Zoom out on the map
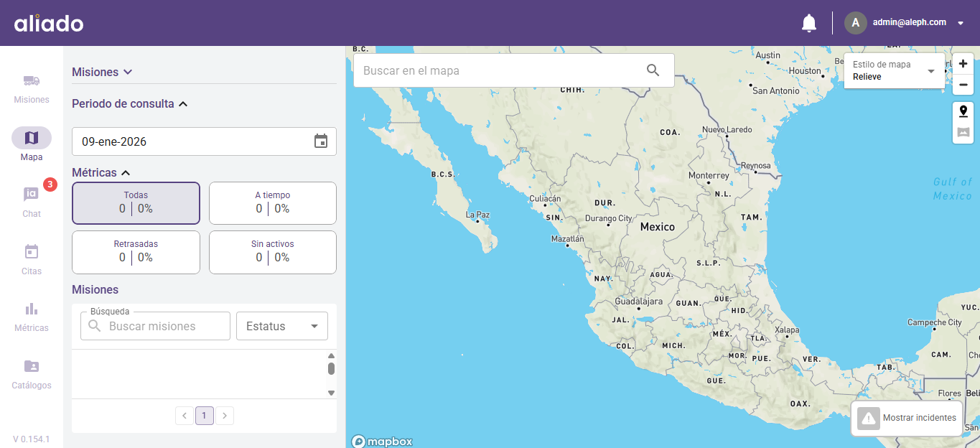Screen dimensions: 980x448 click(x=963, y=85)
